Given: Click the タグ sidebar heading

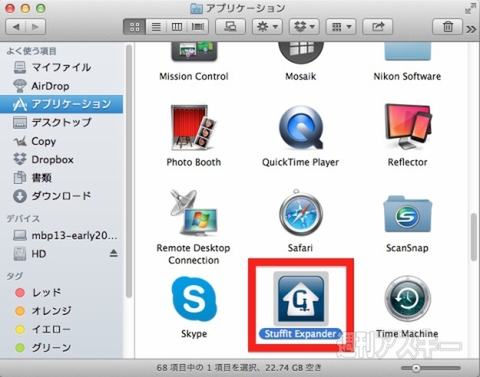Looking at the screenshot, I should [x=15, y=276].
